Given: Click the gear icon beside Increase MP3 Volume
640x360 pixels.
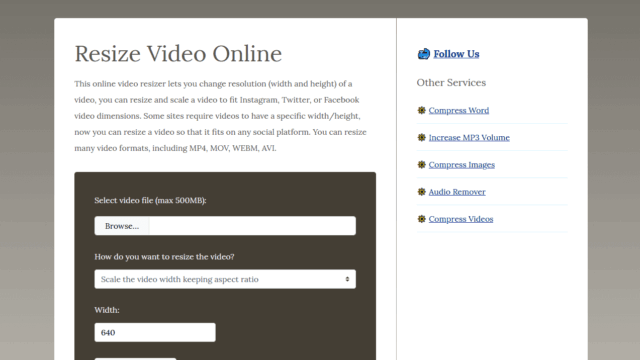Looking at the screenshot, I should [422, 138].
